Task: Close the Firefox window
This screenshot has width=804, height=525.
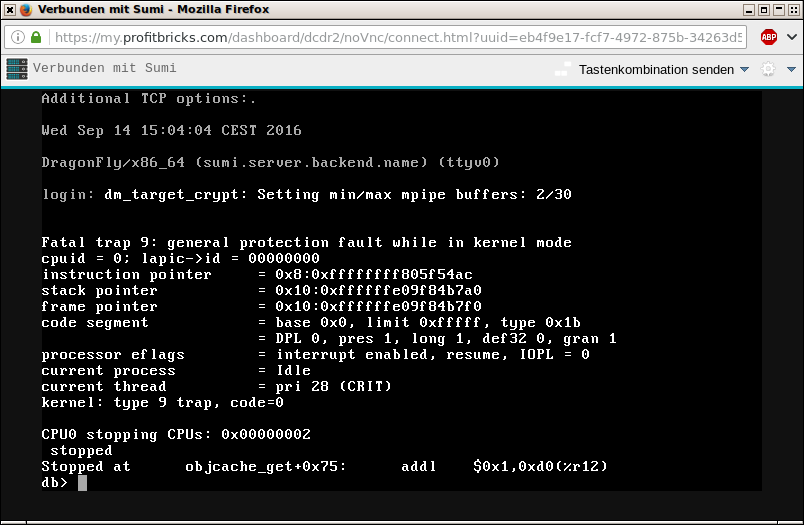Action: pos(793,9)
